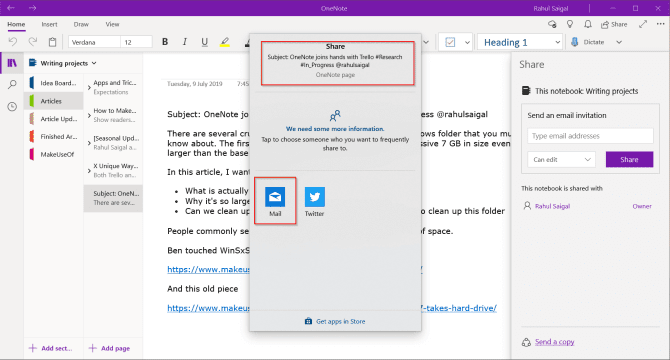
Task: Open recent notes clock icon
Action: point(12,106)
